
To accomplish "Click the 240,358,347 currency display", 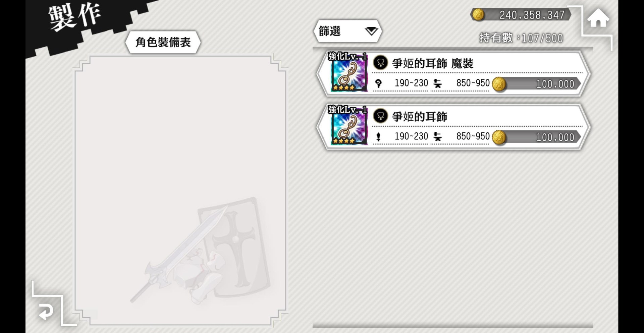I will [521, 15].
